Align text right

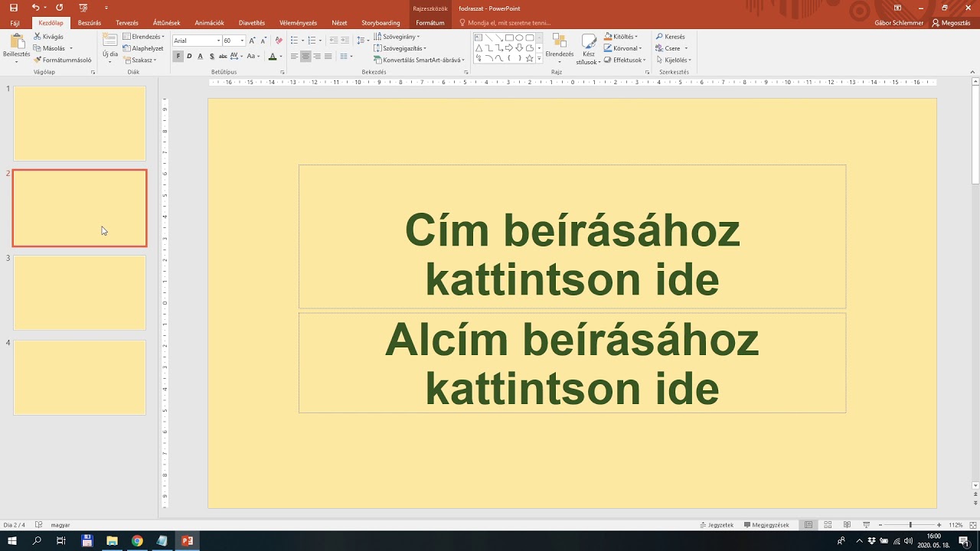pyautogui.click(x=317, y=57)
